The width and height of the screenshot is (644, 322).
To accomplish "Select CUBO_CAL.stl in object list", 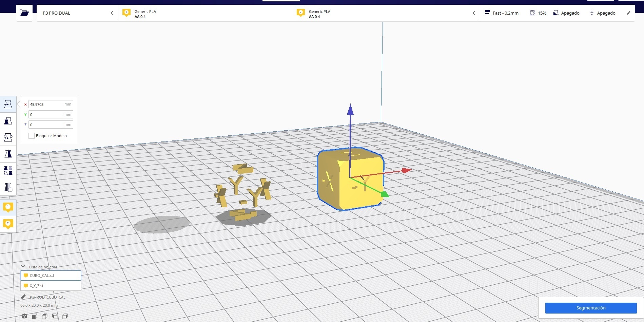I will pos(51,276).
